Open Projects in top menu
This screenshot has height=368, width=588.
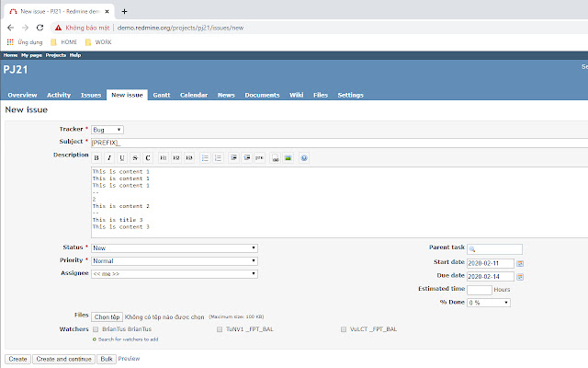click(x=56, y=55)
